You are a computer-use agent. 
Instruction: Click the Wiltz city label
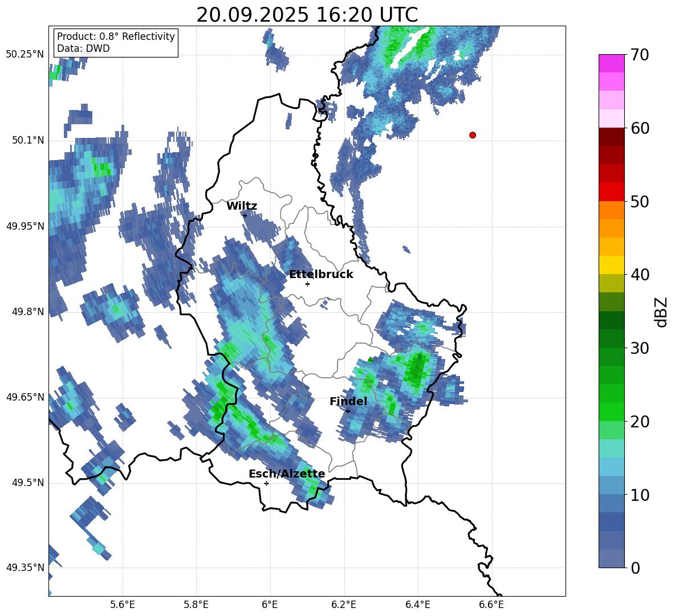242,206
